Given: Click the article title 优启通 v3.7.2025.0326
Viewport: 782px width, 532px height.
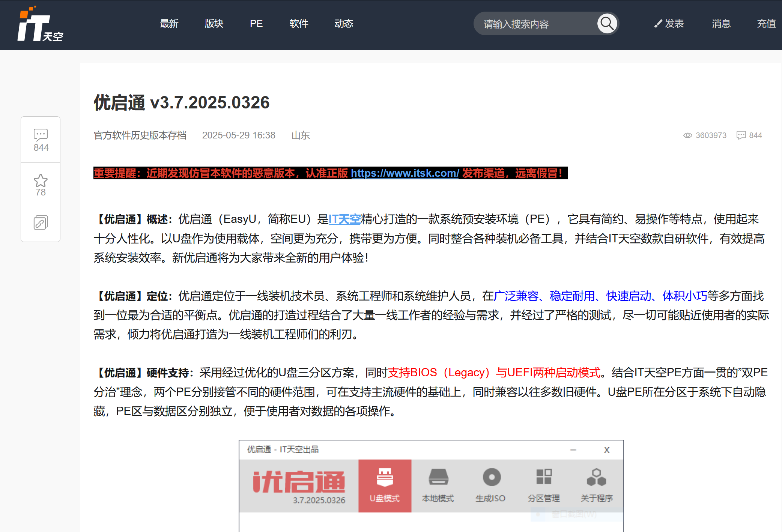Looking at the screenshot, I should tap(182, 103).
